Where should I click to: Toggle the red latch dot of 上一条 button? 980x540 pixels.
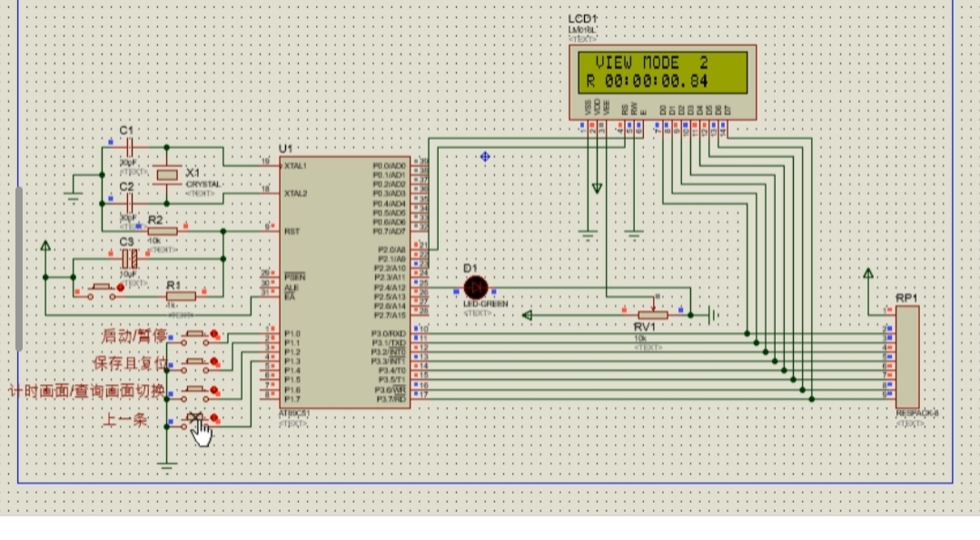point(215,417)
